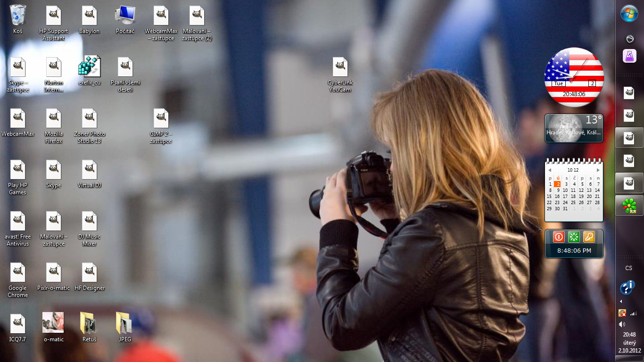Image resolution: width=644 pixels, height=362 pixels.
Task: Select the Koš recycle bin icon
Action: point(18,15)
